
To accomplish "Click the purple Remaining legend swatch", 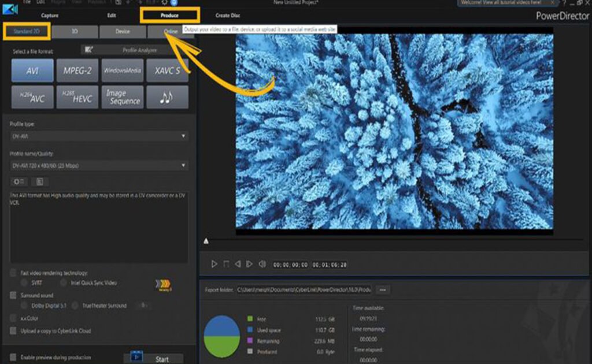I will (x=250, y=341).
